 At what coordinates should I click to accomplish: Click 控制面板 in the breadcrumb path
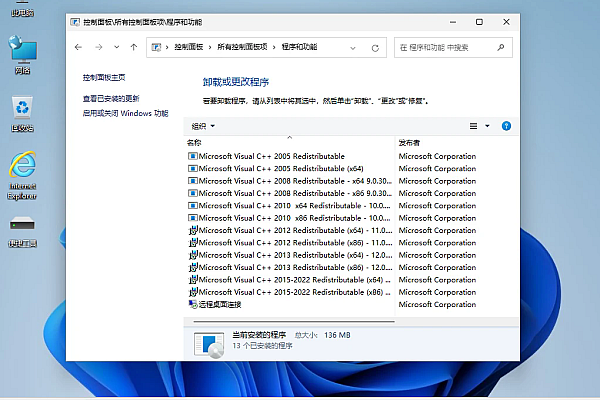coord(189,47)
